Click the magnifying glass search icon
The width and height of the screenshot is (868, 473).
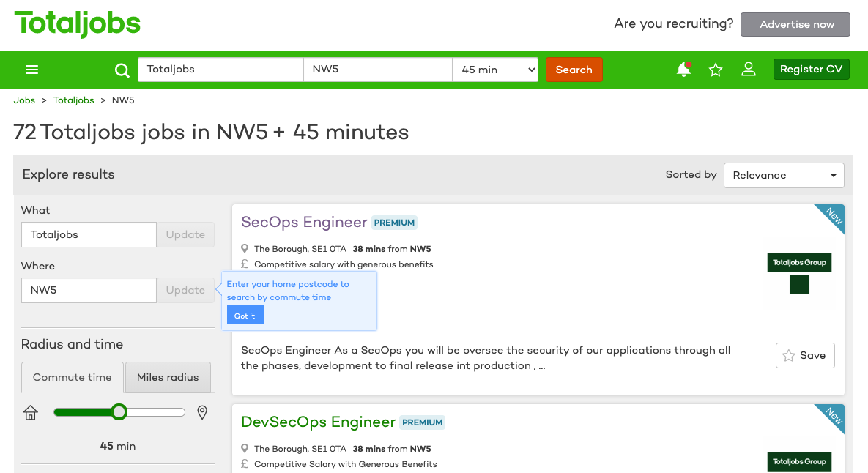(x=122, y=70)
